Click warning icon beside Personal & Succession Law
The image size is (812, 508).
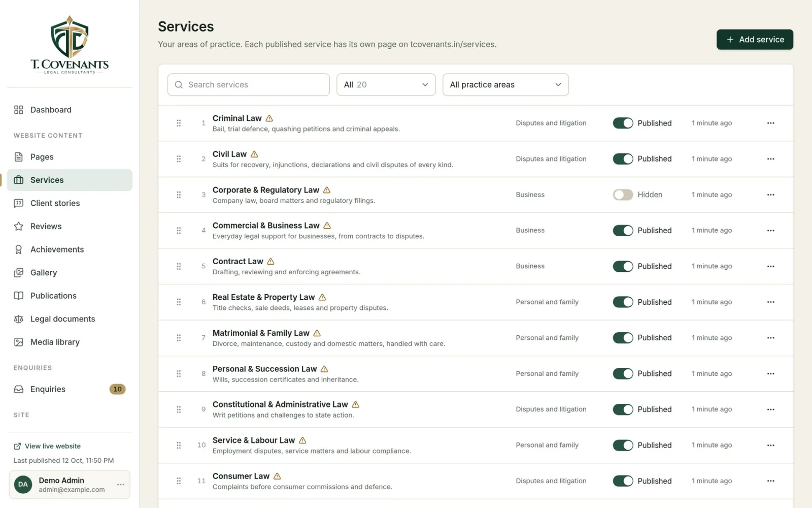tap(324, 369)
